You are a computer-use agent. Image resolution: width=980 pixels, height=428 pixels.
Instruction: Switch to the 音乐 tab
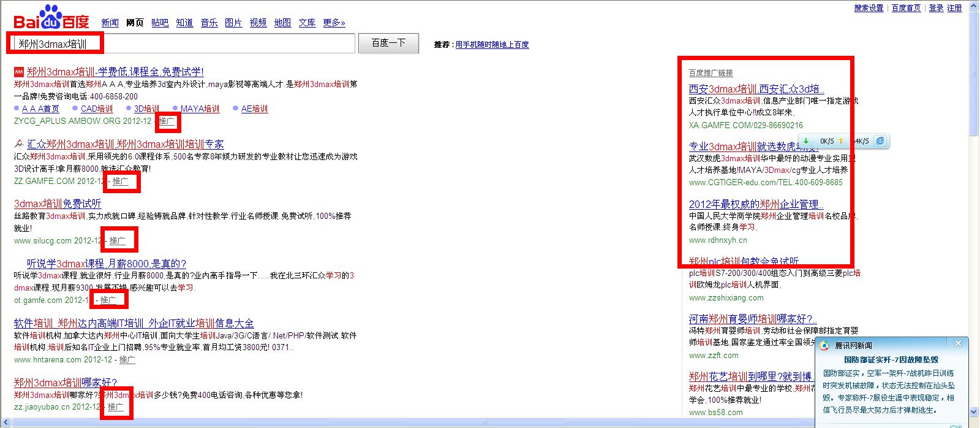(x=209, y=23)
